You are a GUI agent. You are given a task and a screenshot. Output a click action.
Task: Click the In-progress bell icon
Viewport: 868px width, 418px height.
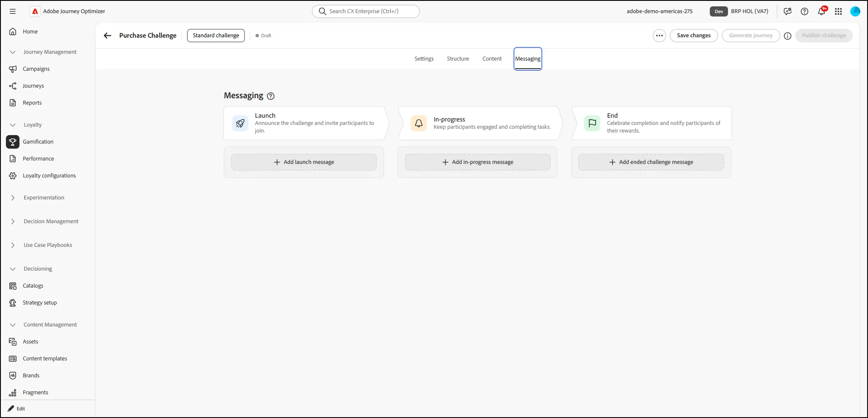tap(419, 123)
